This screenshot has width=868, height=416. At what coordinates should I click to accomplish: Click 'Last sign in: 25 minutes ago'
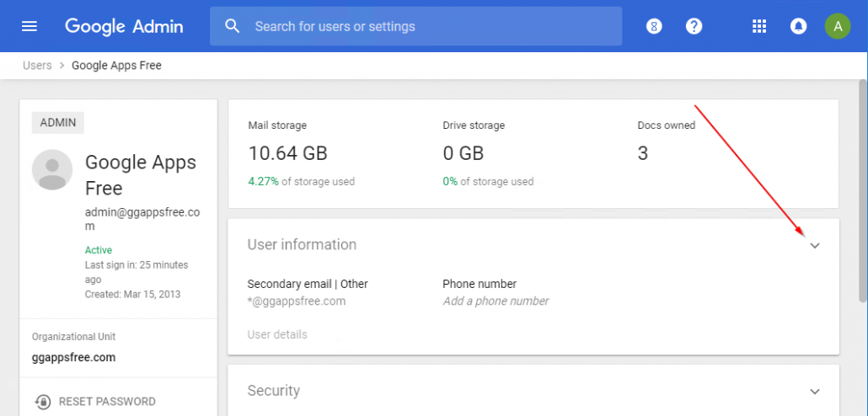(137, 272)
